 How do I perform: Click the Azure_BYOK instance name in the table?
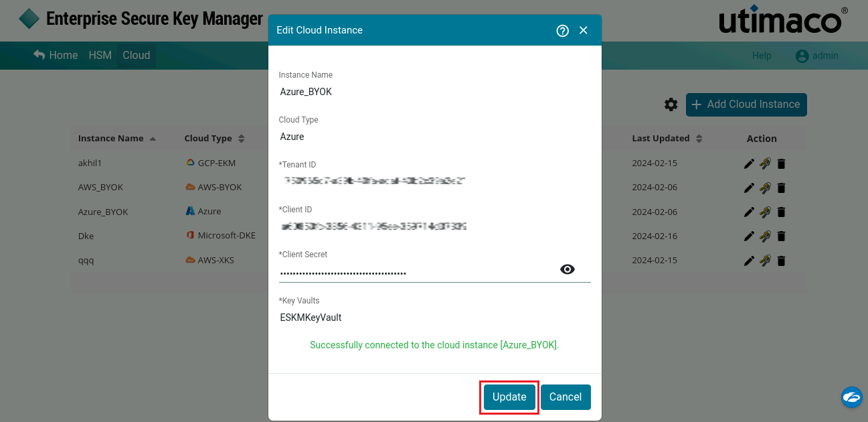103,212
